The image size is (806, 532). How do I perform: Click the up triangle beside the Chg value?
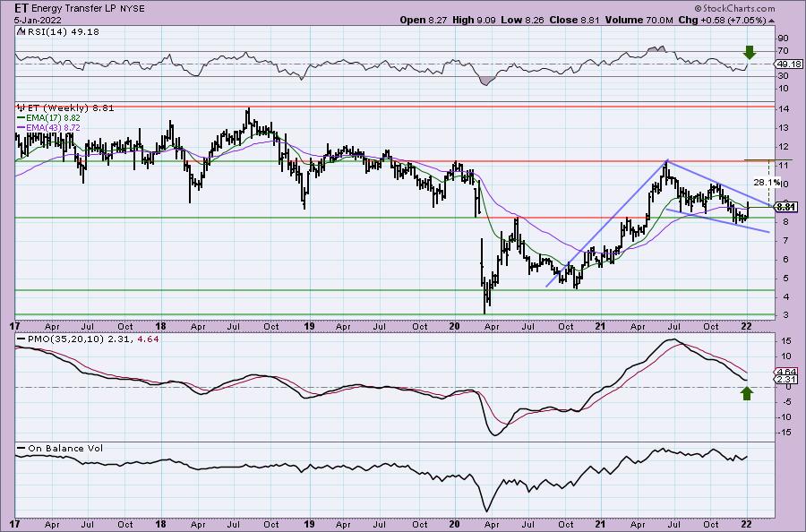click(772, 21)
